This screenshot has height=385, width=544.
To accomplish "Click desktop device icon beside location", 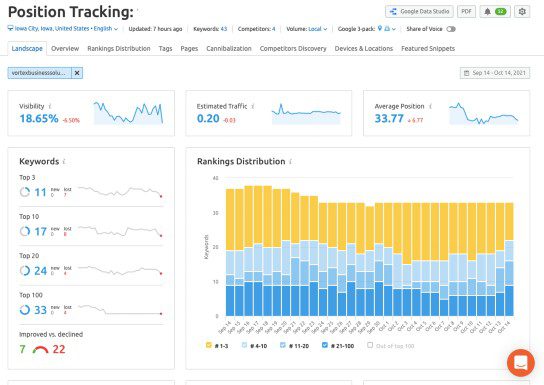I will [10, 28].
